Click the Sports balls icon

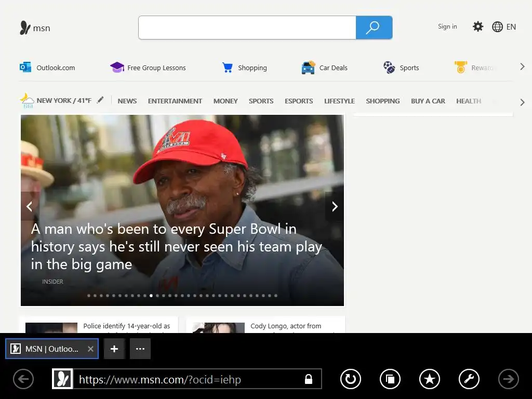click(x=389, y=67)
